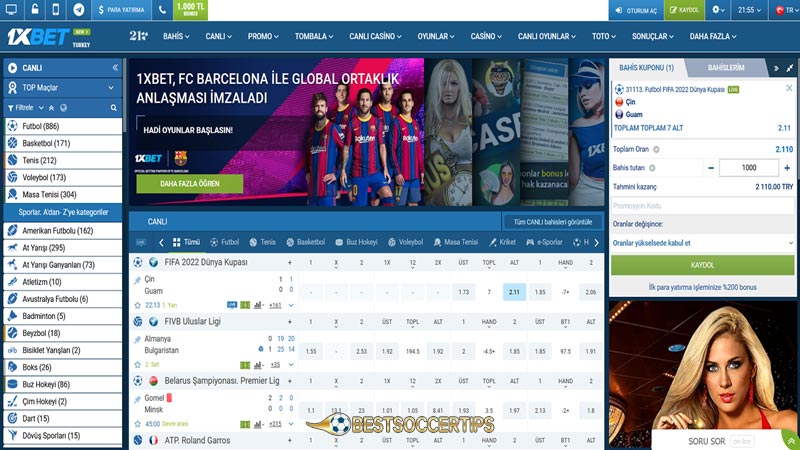Open live stream icon for Çin–Guam match
Screen dimensions: 800x450
(x=232, y=305)
